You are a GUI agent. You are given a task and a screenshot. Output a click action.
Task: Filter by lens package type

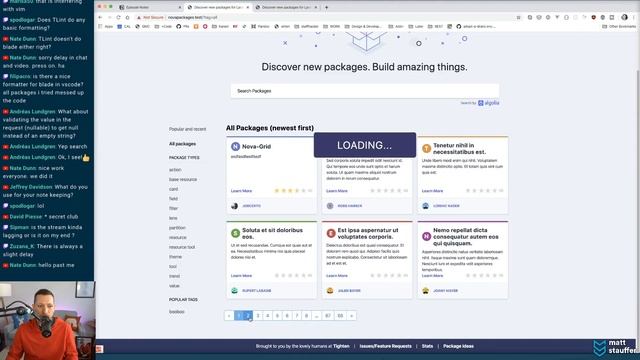tap(173, 218)
